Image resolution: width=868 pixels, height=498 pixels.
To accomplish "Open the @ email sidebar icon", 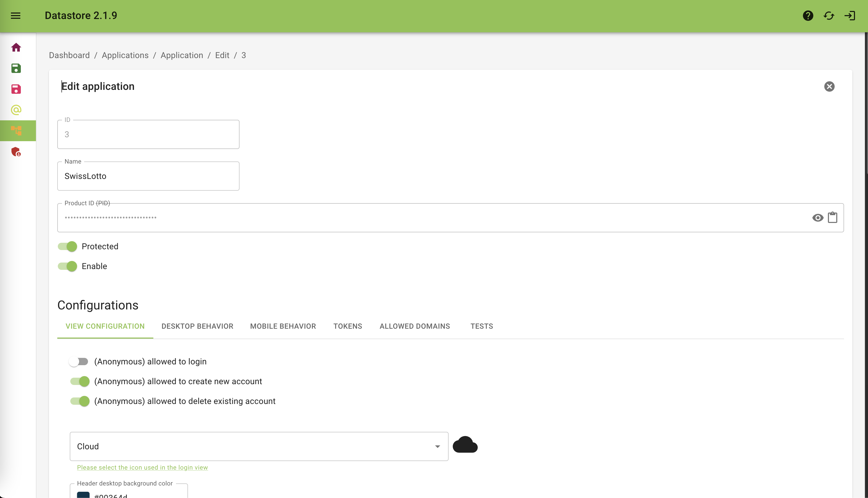I will point(16,110).
